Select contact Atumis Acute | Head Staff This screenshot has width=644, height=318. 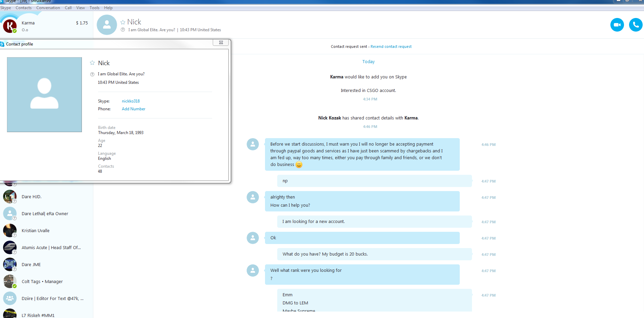(46, 248)
